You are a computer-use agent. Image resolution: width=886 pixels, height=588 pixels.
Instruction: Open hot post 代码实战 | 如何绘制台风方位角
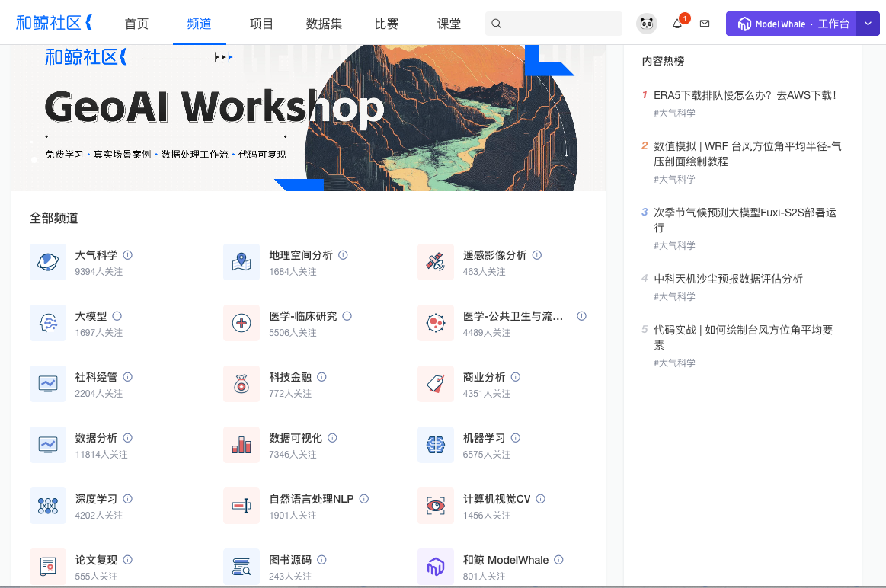pyautogui.click(x=743, y=337)
